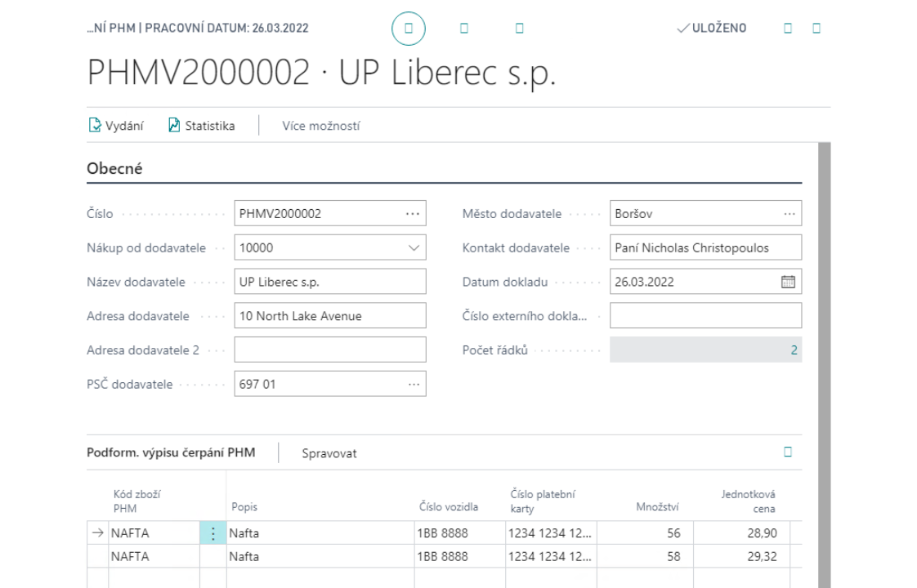The image size is (917, 588).
Task: Click the ellipsis in the Číslo field
Action: coord(414,214)
